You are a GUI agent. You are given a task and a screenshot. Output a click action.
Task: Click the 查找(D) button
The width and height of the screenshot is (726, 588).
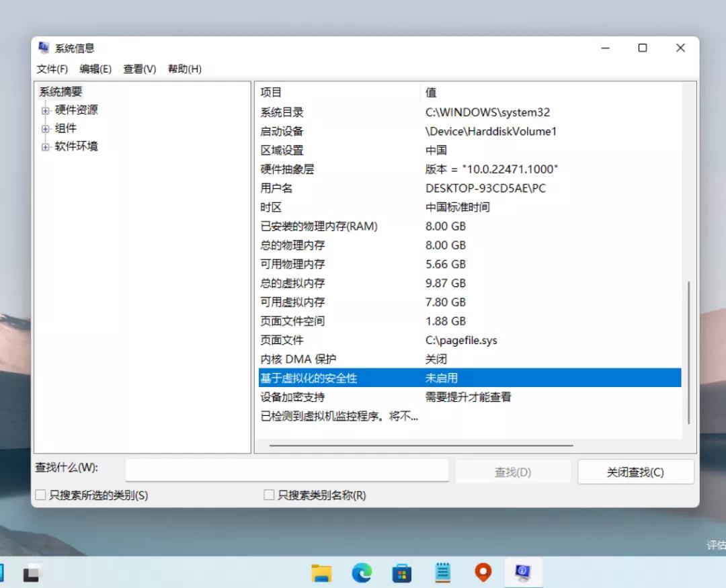pyautogui.click(x=513, y=471)
